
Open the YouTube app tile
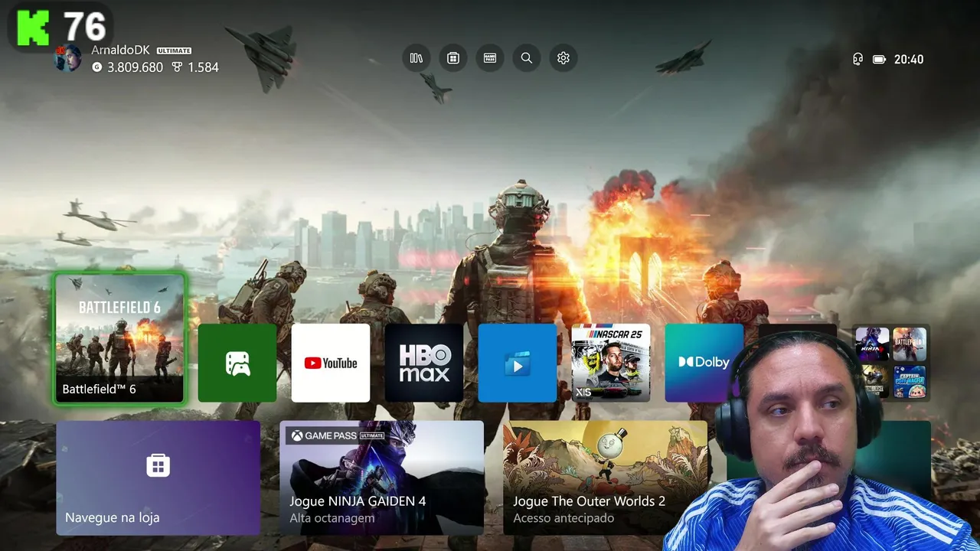point(331,363)
